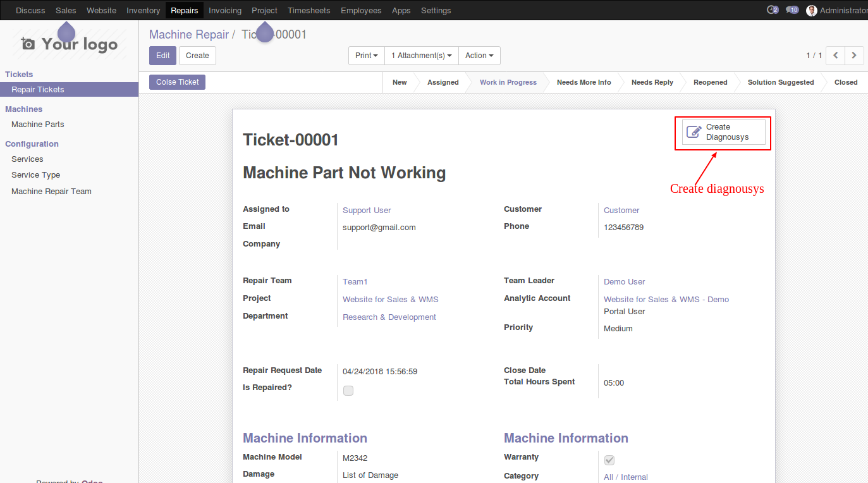Viewport: 868px width, 483px height.
Task: Open the Project menu
Action: tap(264, 10)
